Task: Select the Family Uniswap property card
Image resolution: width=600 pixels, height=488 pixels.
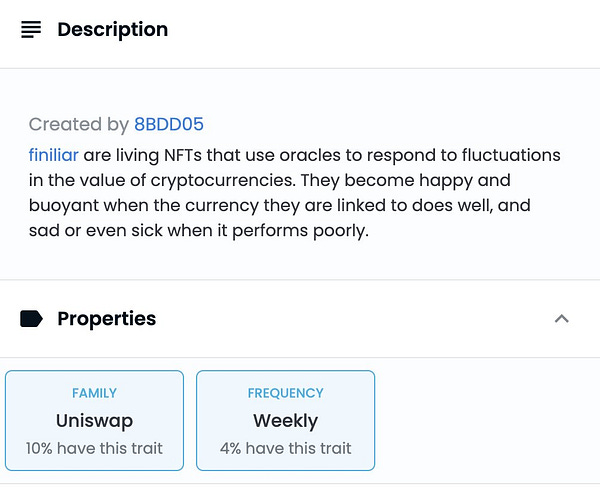Action: click(95, 420)
